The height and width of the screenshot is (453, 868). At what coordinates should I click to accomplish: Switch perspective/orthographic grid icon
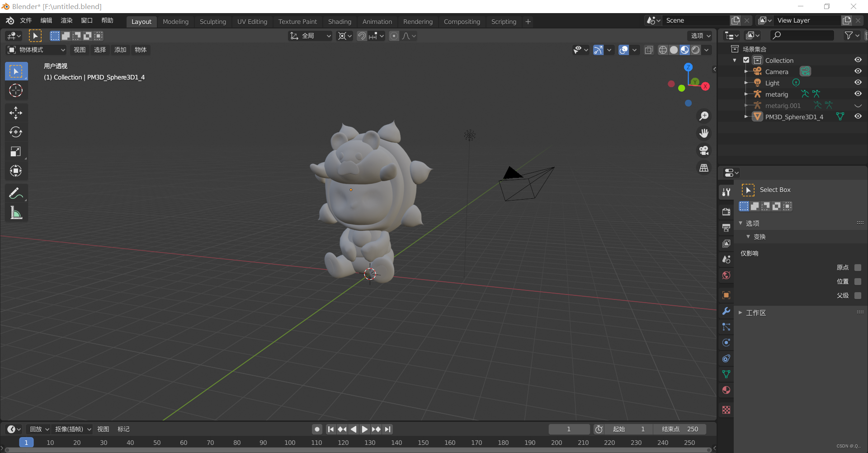tap(704, 168)
